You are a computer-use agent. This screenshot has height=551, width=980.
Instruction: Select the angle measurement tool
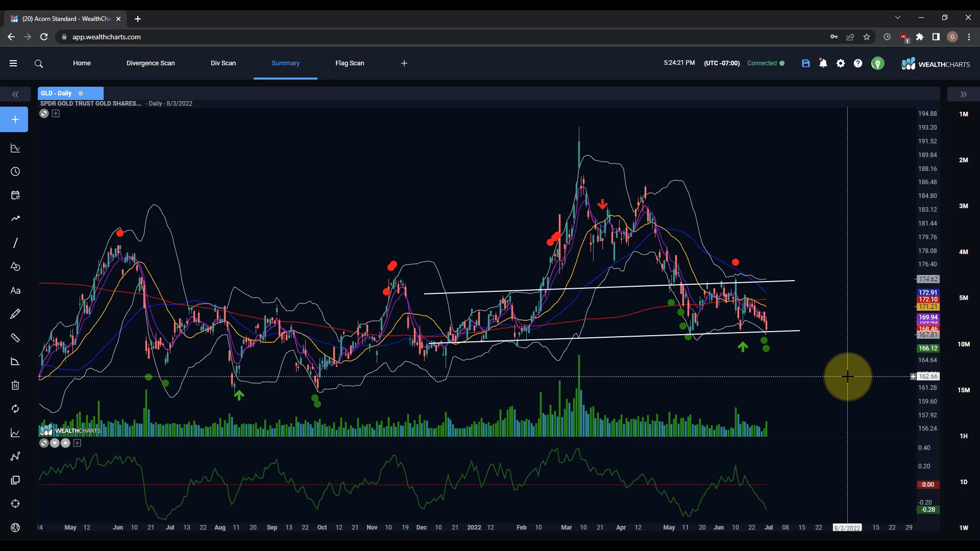[15, 362]
